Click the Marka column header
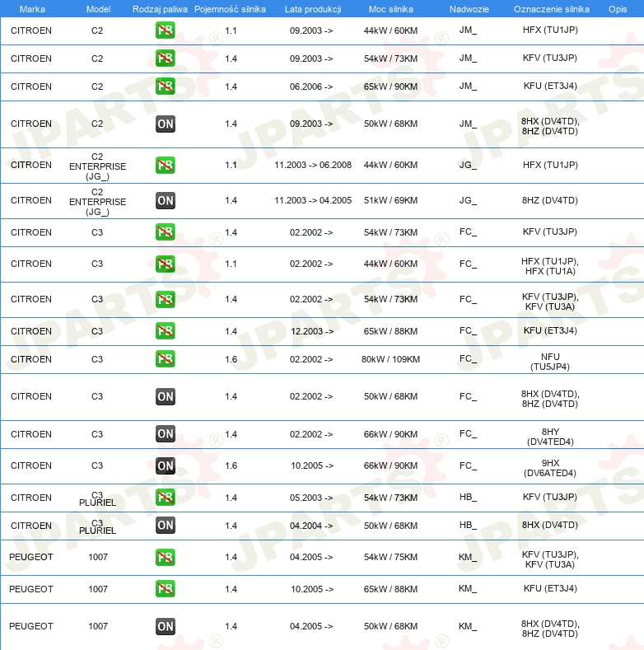644x650 pixels. click(x=31, y=8)
